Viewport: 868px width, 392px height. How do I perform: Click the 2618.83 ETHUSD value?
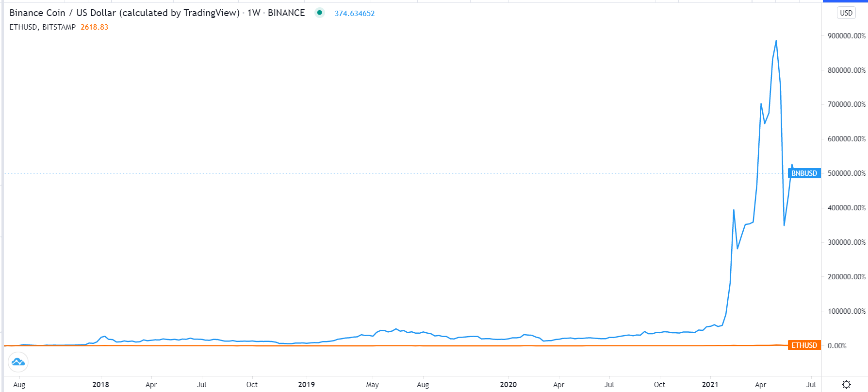(x=95, y=27)
